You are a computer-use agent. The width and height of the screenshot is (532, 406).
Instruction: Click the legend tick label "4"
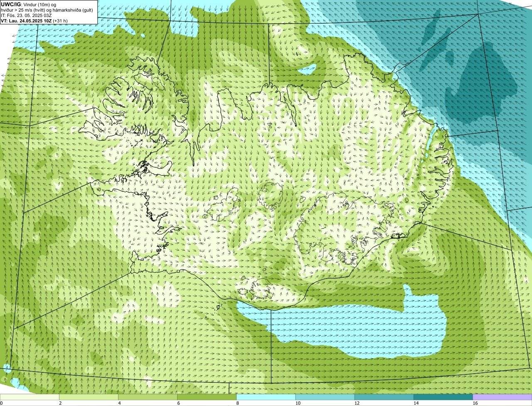pyautogui.click(x=119, y=403)
